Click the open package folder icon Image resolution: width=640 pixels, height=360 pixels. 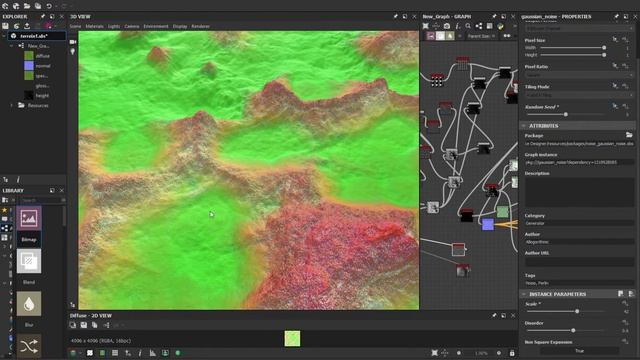[x=27, y=6]
